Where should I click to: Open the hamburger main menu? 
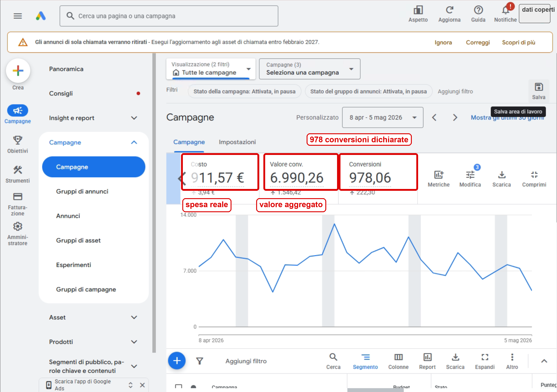(17, 16)
